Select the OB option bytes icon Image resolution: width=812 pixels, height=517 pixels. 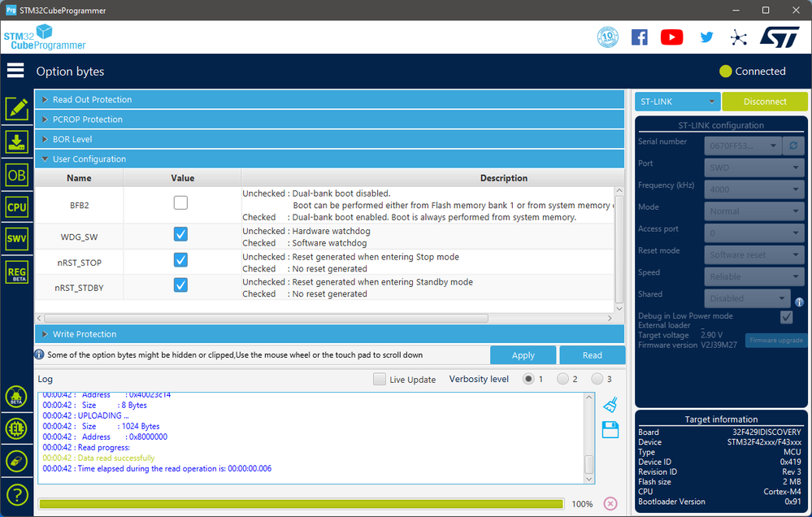pyautogui.click(x=16, y=175)
